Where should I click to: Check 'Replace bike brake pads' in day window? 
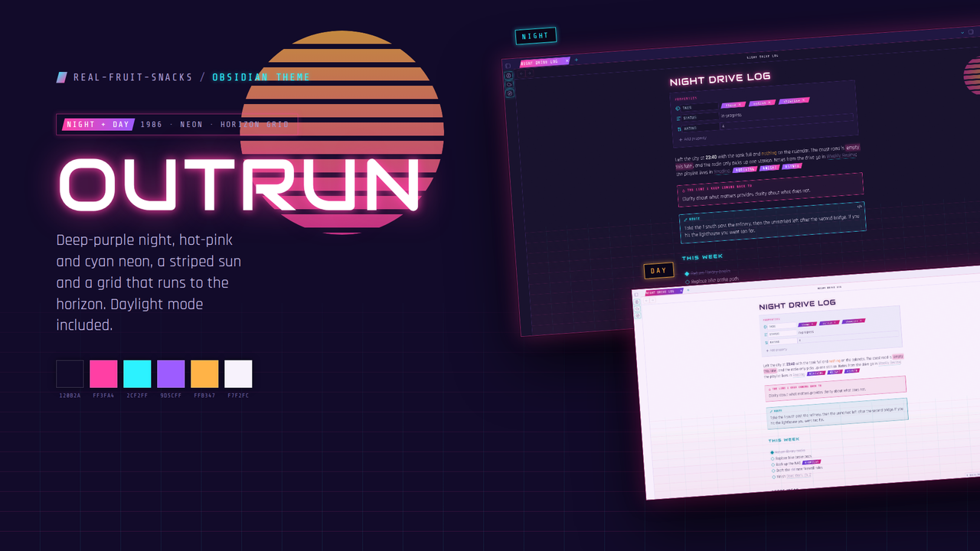click(x=773, y=458)
